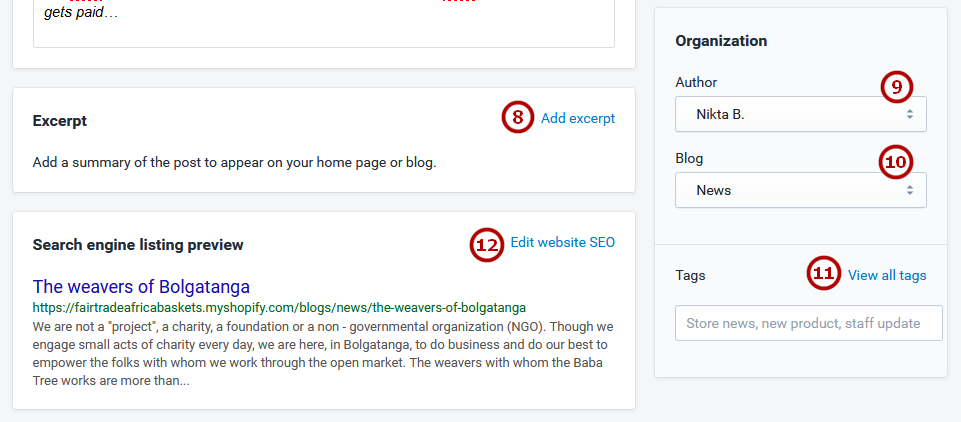Open the Author dropdown showing Nikta B.
The width and height of the screenshot is (961, 422).
[x=800, y=114]
